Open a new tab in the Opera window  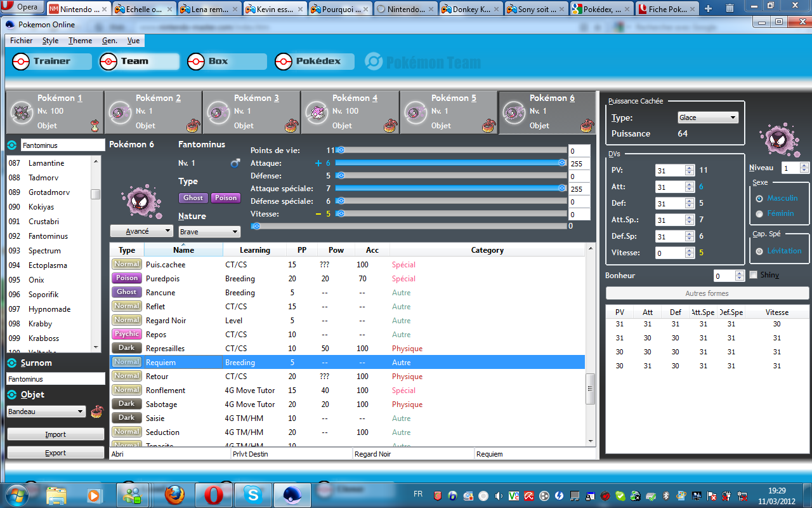click(708, 9)
